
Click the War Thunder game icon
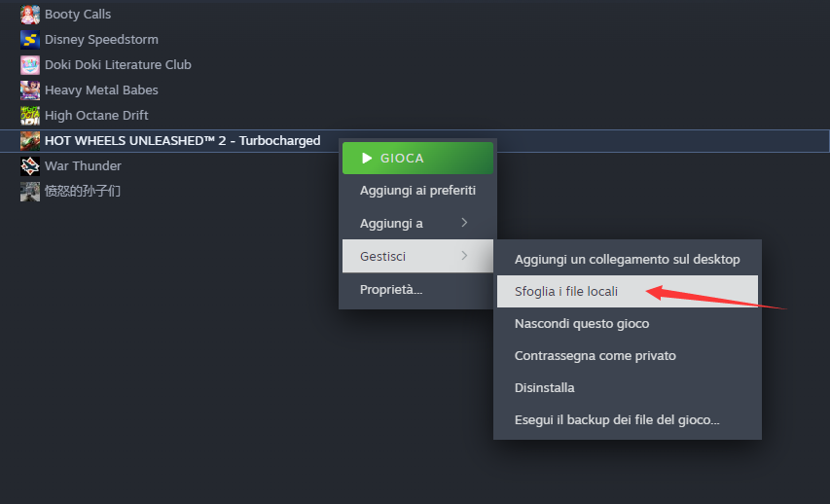coord(30,166)
